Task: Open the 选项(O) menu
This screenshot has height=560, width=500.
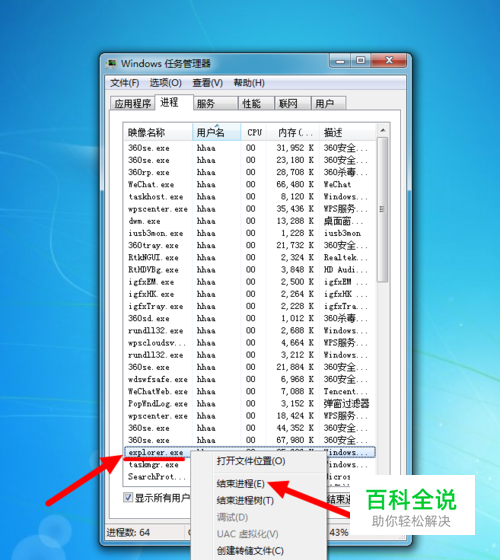Action: pyautogui.click(x=165, y=83)
